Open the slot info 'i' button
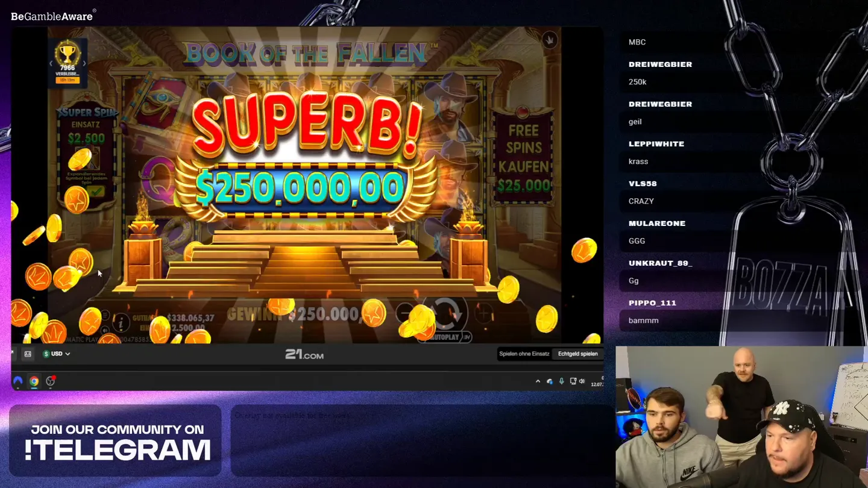Screen dimensions: 868x488 [x=121, y=323]
